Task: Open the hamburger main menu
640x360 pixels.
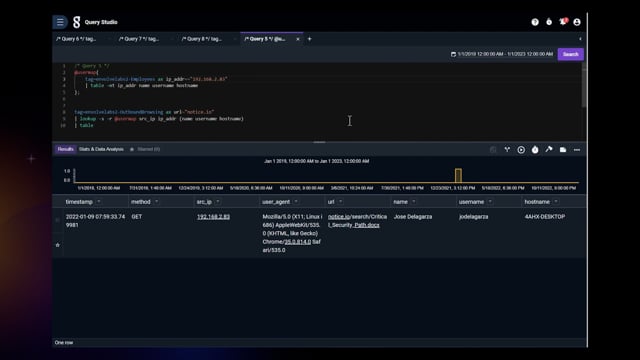Action: coord(60,22)
